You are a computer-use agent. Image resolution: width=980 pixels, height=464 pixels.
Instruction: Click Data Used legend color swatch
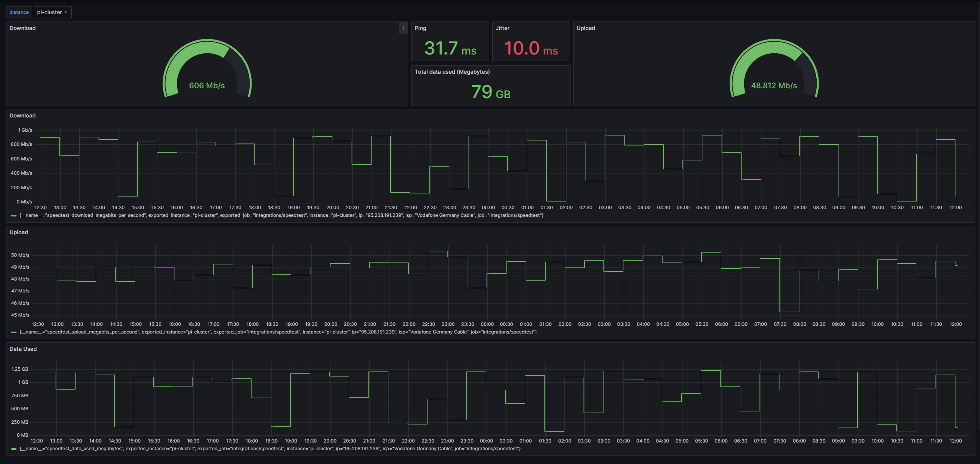pos(14,449)
